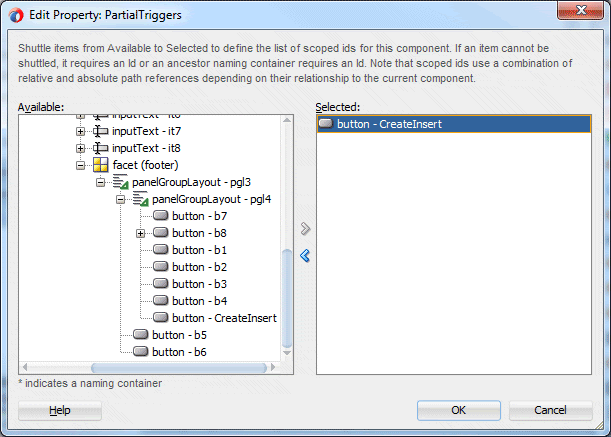This screenshot has width=611, height=437.
Task: Shuttle item to Selected with right arrow
Action: point(305,229)
